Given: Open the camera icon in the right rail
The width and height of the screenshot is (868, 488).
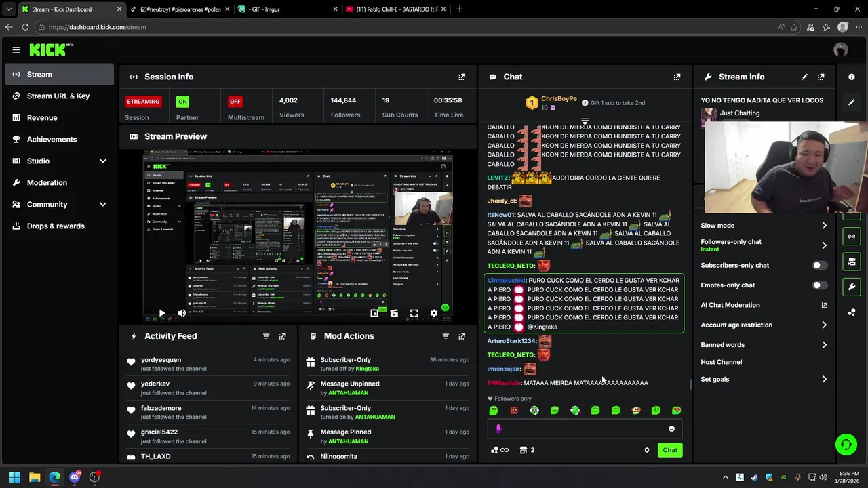Looking at the screenshot, I should (x=852, y=262).
